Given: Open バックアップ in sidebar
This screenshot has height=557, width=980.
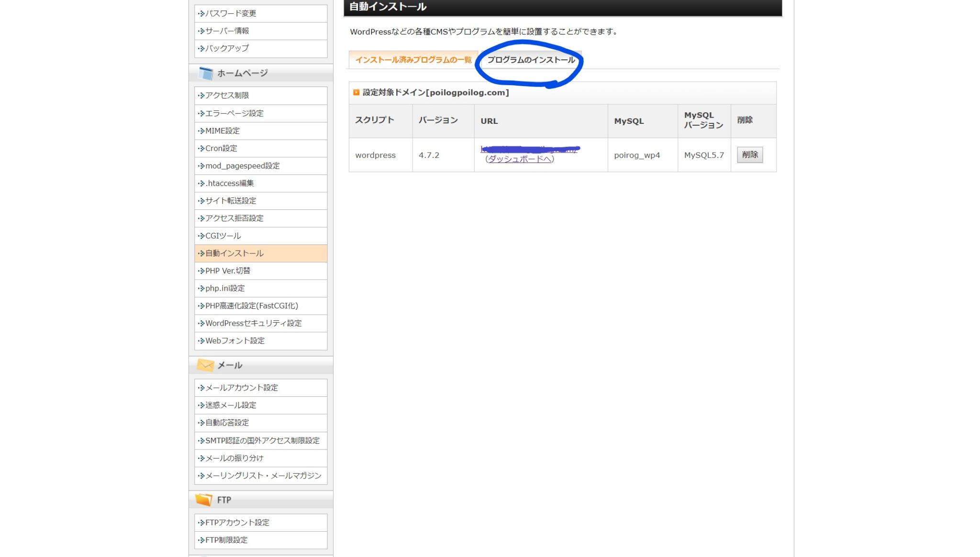Looking at the screenshot, I should (x=227, y=48).
